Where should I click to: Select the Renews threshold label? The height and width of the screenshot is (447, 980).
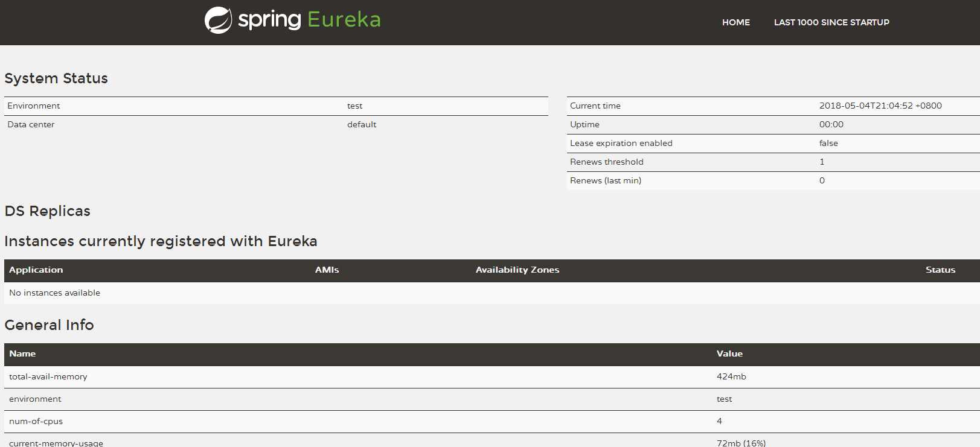coord(607,162)
